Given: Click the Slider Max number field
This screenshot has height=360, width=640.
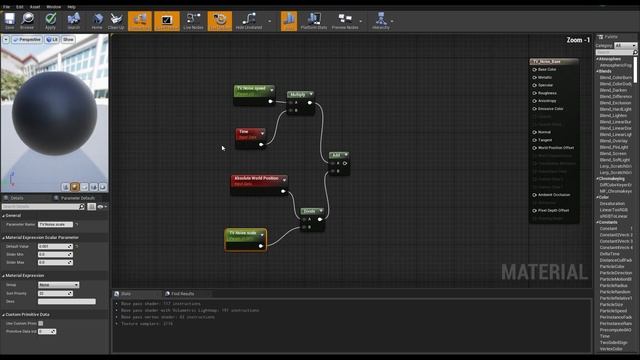Looking at the screenshot, I should click(56, 262).
